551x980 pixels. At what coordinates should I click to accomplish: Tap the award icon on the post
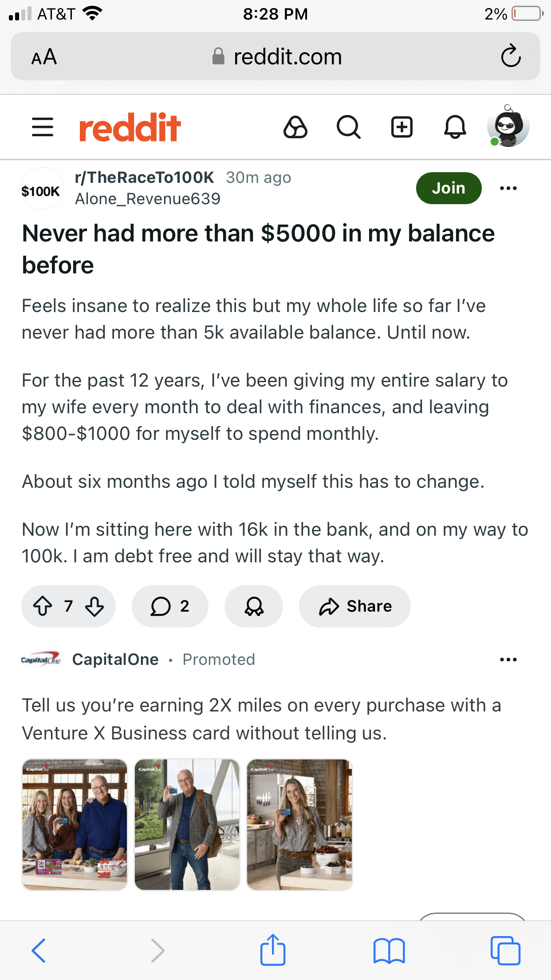254,606
